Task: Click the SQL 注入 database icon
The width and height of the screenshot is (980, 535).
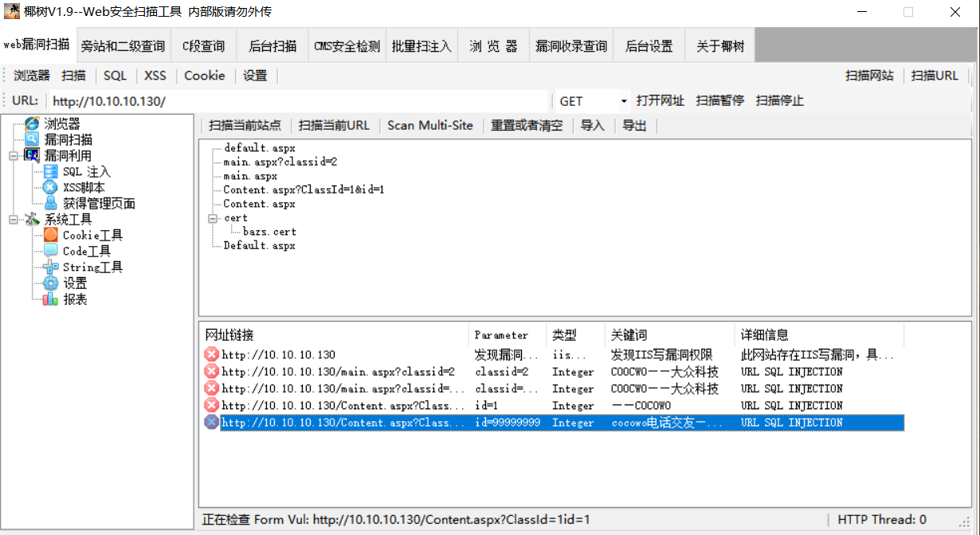Action: [51, 171]
